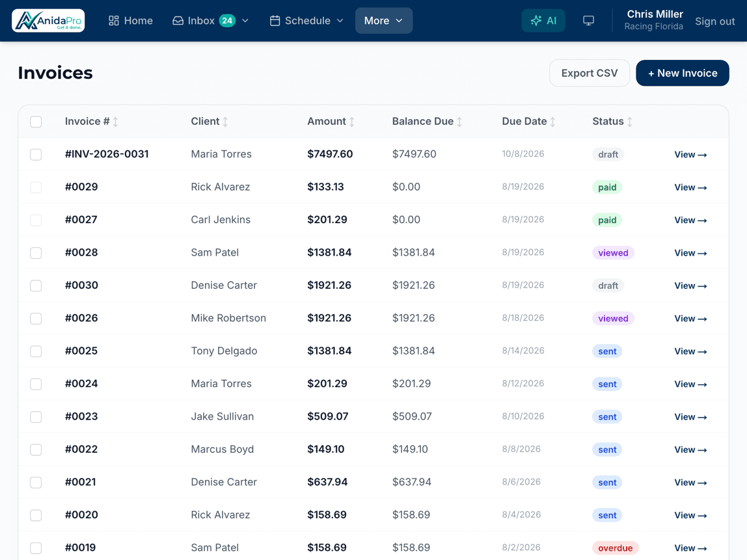Open View link for invoice #0019

click(690, 548)
